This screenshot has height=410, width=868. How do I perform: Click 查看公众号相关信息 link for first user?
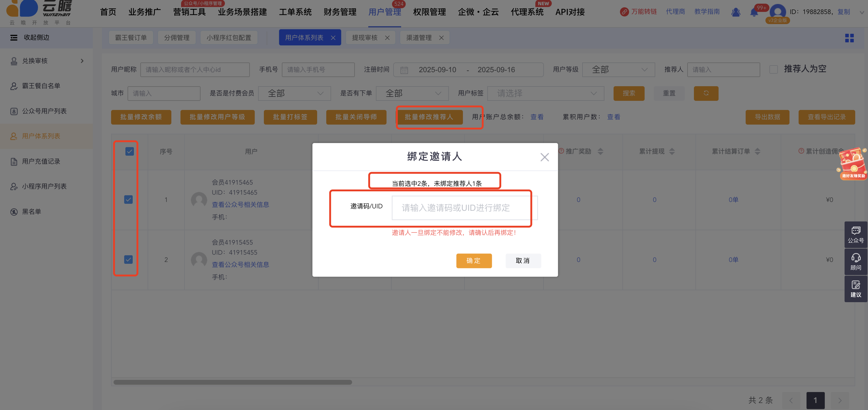pos(240,205)
